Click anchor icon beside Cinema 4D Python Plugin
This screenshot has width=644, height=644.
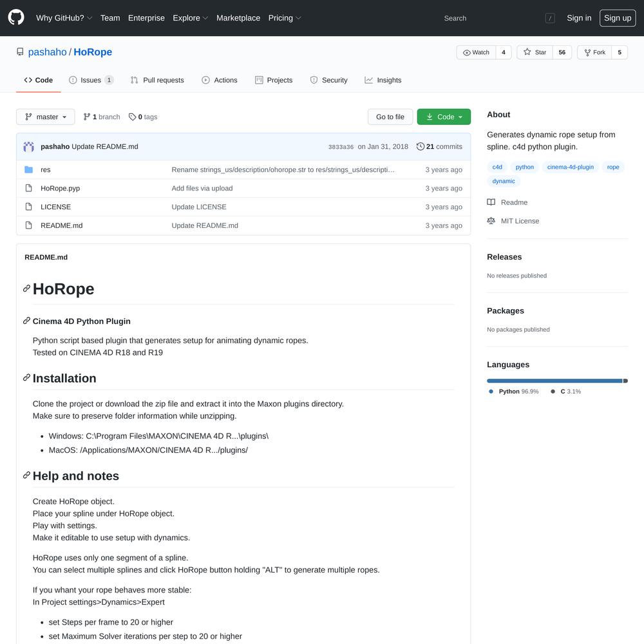pyautogui.click(x=26, y=321)
